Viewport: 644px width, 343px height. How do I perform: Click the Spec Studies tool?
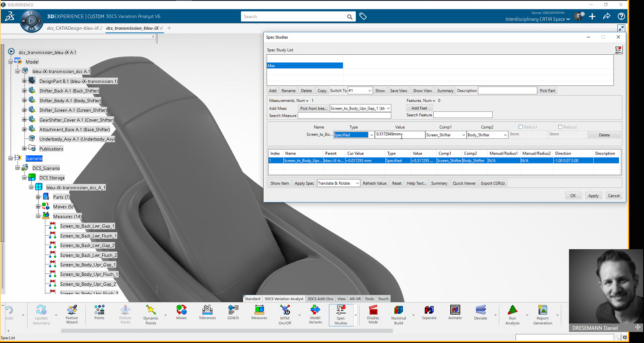tap(341, 315)
